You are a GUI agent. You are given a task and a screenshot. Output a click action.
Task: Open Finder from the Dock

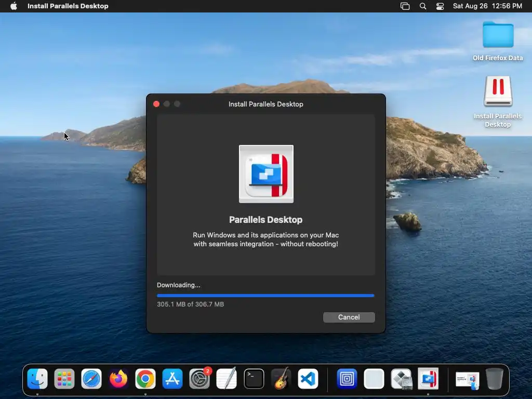[37, 379]
